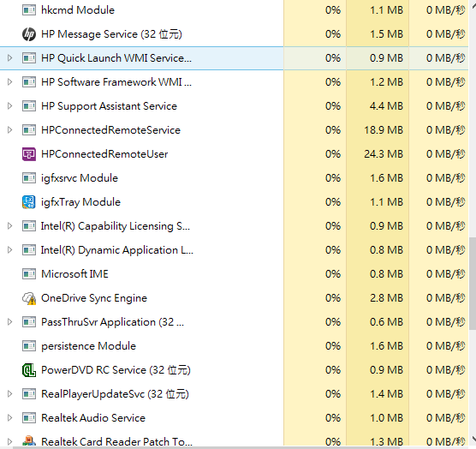Click the HP Message Service logo icon
This screenshot has height=449, width=476.
click(29, 34)
